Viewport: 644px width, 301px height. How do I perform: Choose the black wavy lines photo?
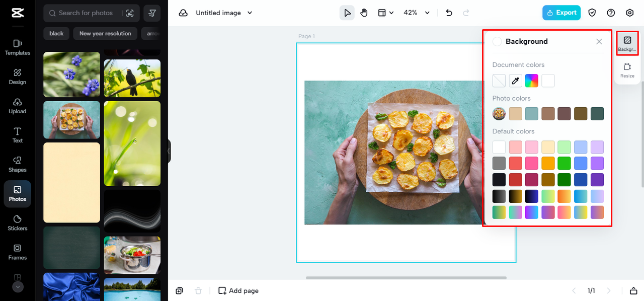(x=132, y=211)
